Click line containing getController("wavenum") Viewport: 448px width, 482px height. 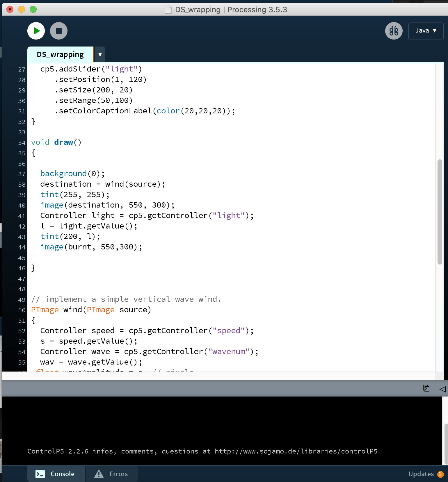coord(149,352)
